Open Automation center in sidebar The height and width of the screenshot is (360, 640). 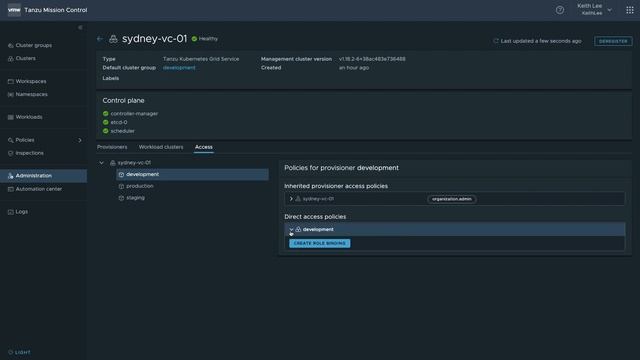point(39,189)
